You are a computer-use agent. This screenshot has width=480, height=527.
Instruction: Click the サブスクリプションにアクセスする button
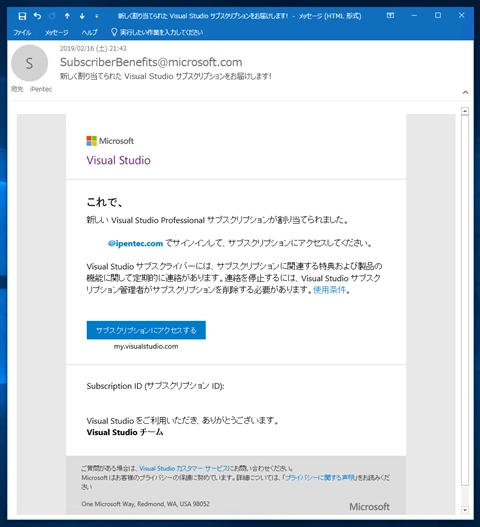(146, 330)
